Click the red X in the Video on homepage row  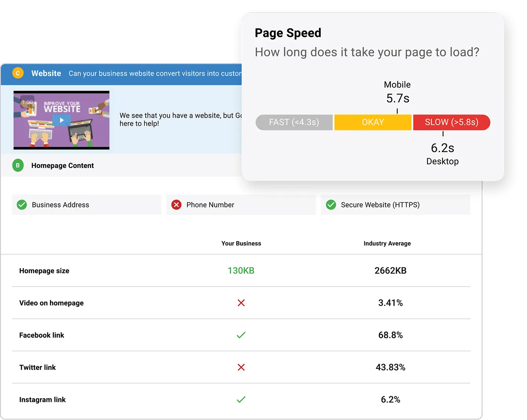(241, 303)
